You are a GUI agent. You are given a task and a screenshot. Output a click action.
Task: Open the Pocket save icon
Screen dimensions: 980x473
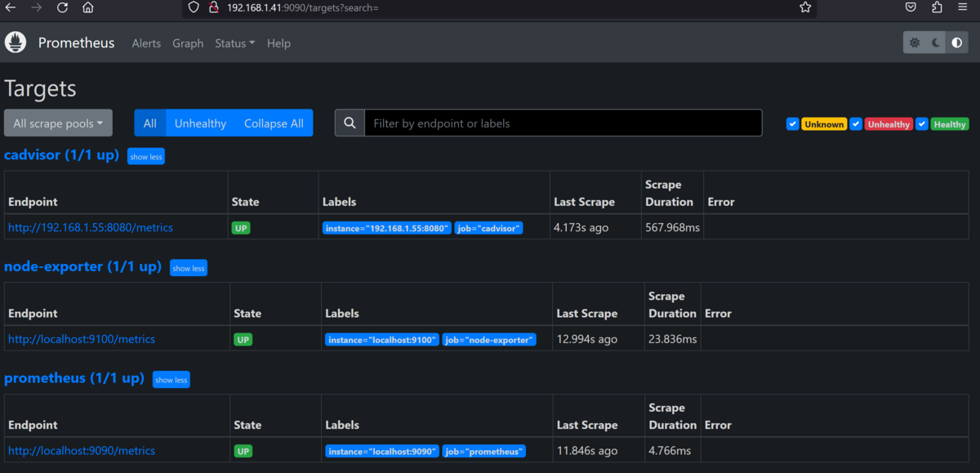pos(911,7)
